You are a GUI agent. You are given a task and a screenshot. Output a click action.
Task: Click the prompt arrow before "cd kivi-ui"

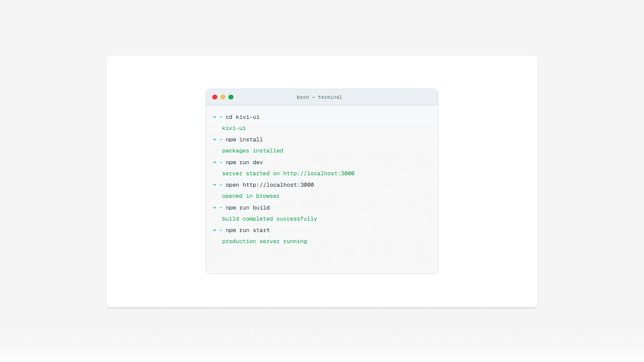214,117
